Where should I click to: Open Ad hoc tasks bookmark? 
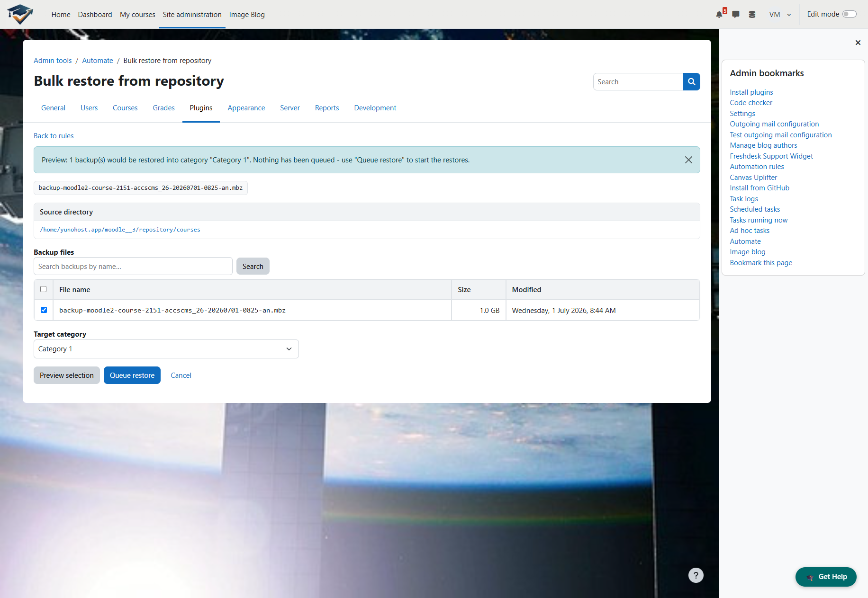(x=750, y=231)
